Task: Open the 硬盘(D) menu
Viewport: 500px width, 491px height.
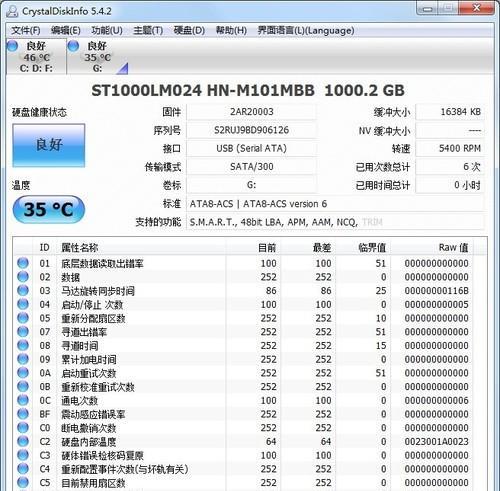Action: pos(189,31)
